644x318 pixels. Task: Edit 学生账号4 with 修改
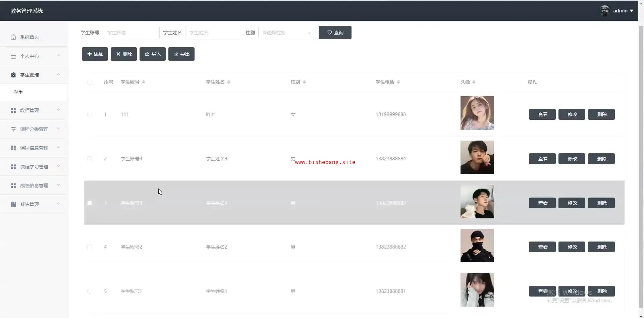572,159
